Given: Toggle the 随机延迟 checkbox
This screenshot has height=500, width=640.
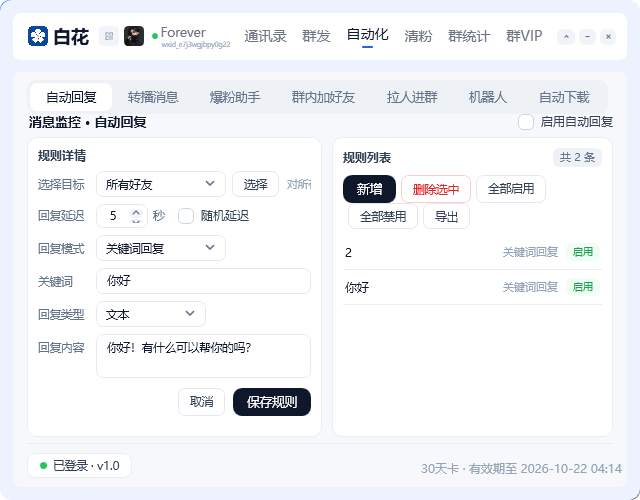Looking at the screenshot, I should pos(186,216).
